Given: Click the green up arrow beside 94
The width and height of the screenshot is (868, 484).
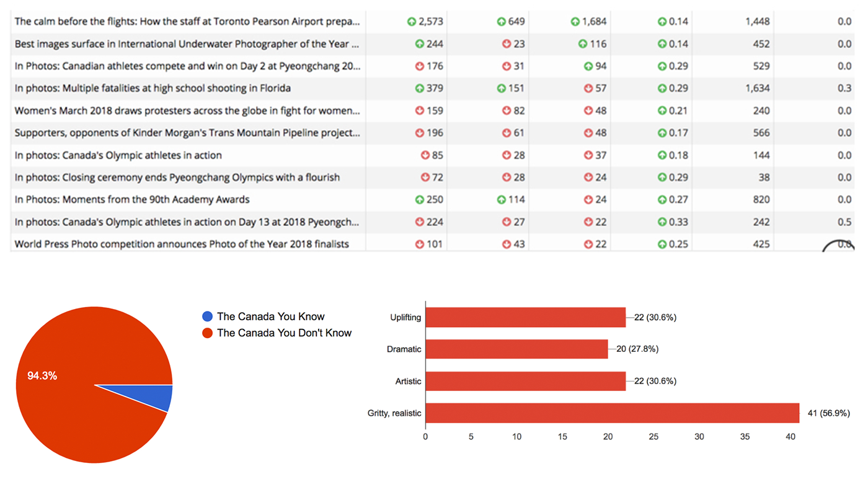Looking at the screenshot, I should (x=588, y=66).
